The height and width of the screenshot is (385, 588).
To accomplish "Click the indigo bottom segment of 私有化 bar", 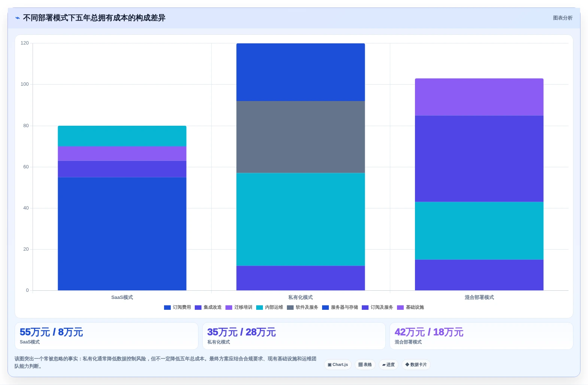I will [301, 278].
